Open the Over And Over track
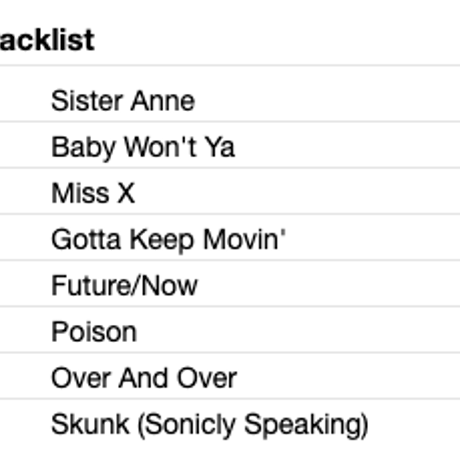Viewport: 460px width, 460px height. pos(144,378)
